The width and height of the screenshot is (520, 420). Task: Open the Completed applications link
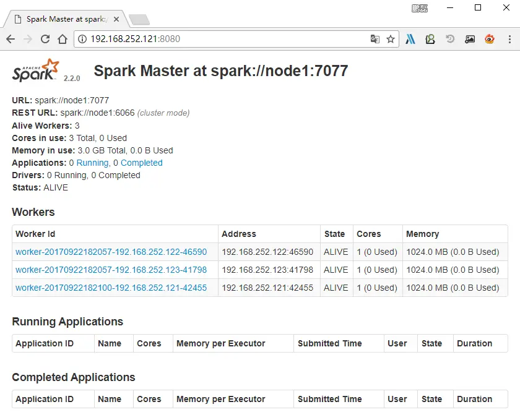(x=141, y=163)
